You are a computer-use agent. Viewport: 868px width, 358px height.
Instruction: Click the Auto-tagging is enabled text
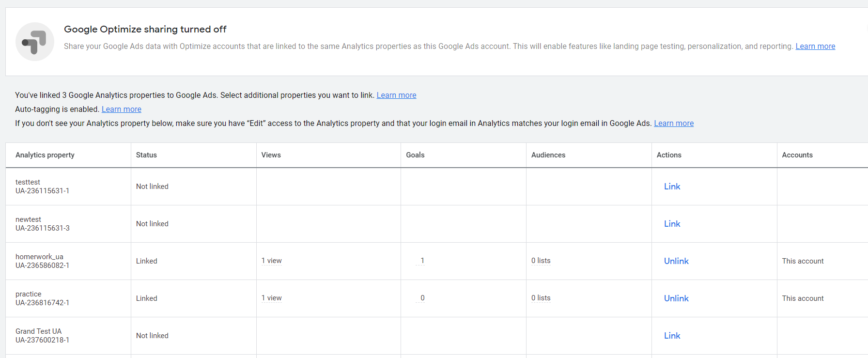click(57, 109)
